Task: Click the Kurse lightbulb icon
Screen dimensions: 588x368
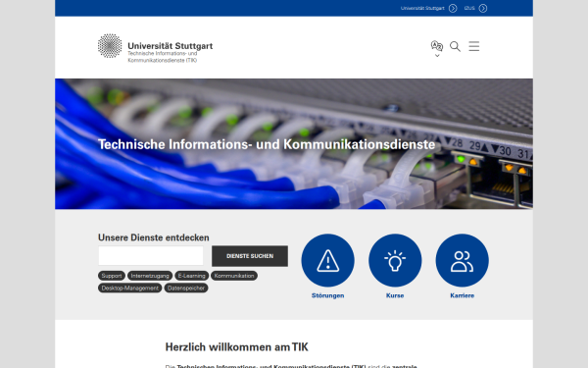Action: point(395,260)
